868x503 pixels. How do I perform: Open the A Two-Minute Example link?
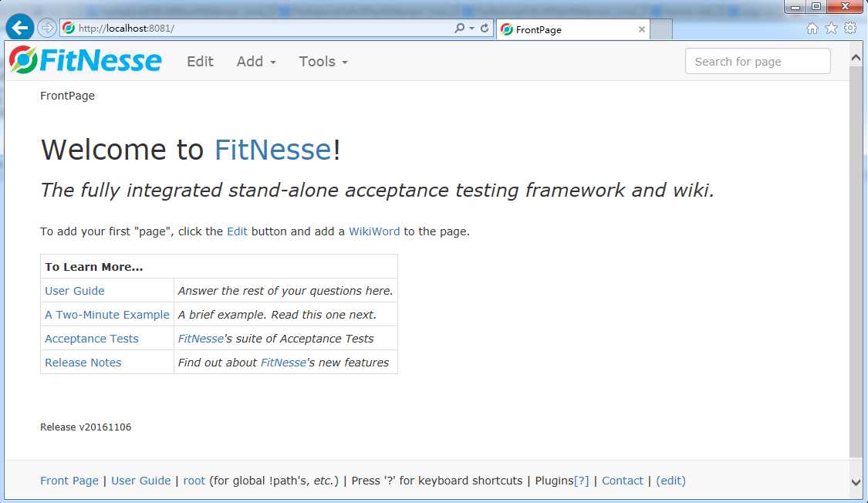[107, 315]
